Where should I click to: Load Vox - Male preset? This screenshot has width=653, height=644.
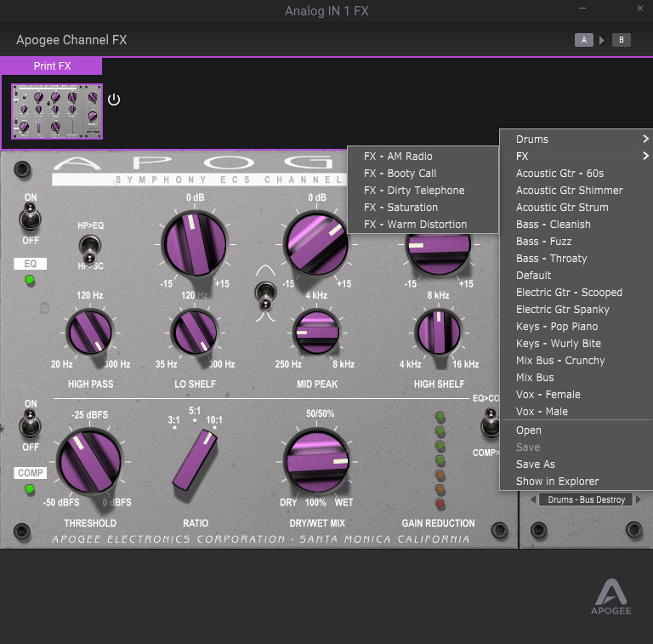click(x=576, y=412)
